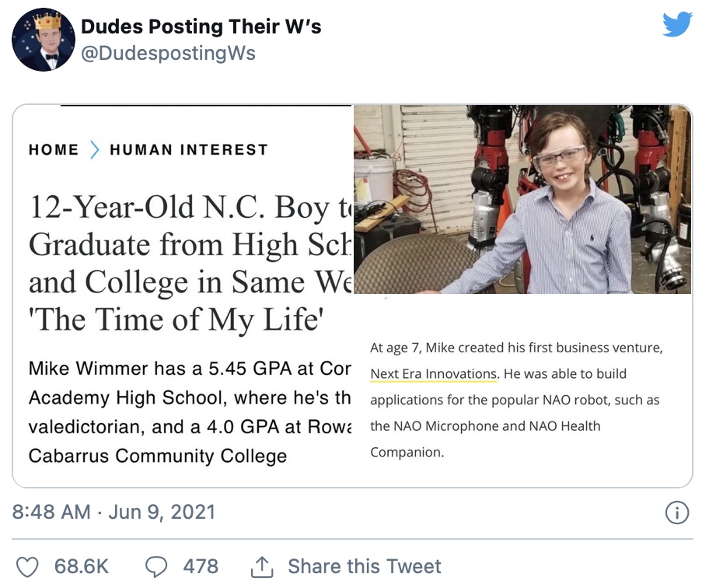Screen dimensions: 709x588
Task: Click the Mike Wimmer GPA article summary
Action: pyautogui.click(x=190, y=412)
